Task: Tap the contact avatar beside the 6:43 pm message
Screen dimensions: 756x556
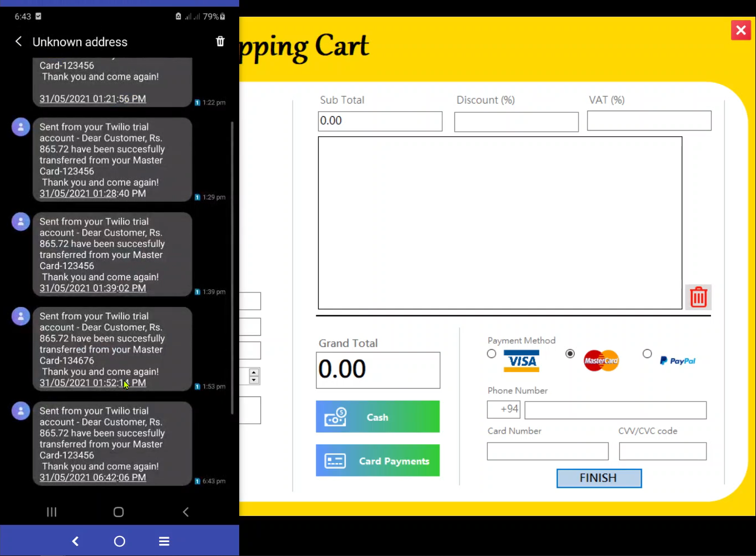Action: pyautogui.click(x=21, y=411)
